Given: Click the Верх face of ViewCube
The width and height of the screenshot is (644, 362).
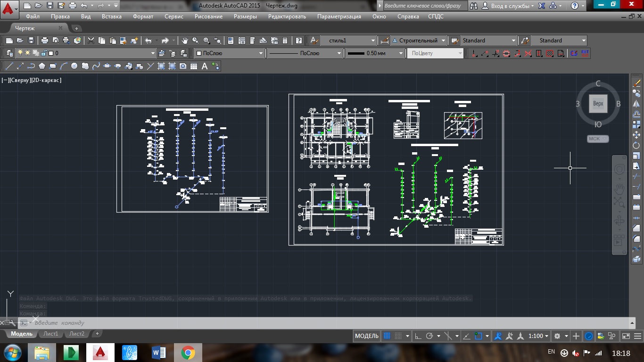Looking at the screenshot, I should coord(598,103).
